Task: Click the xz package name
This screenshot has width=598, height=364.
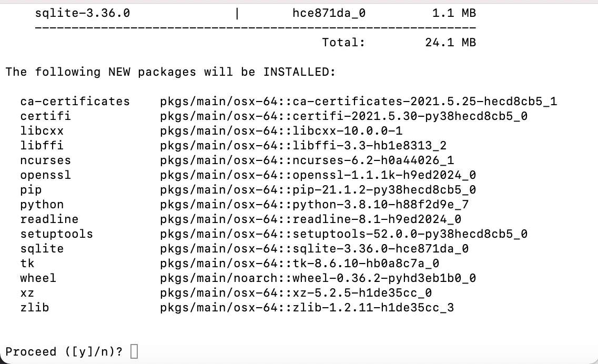Action: [x=27, y=293]
